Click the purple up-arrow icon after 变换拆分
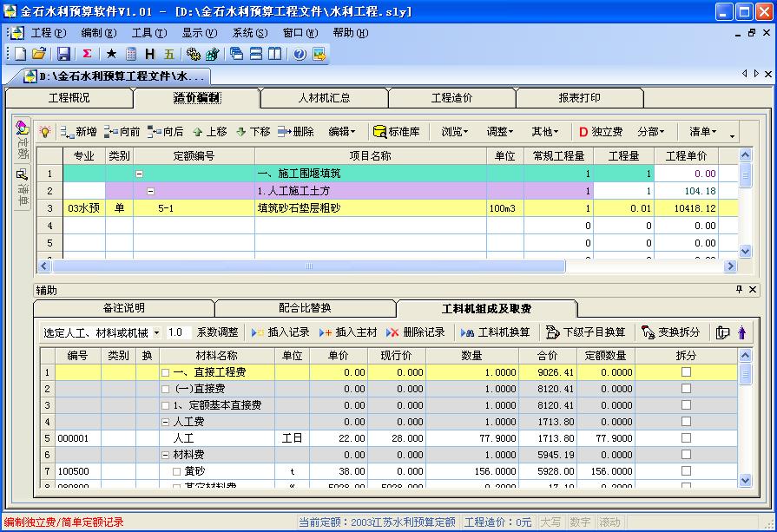Image resolution: width=777 pixels, height=532 pixels. click(x=741, y=332)
